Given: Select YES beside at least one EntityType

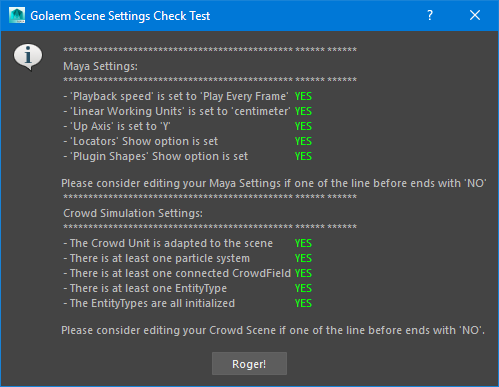Looking at the screenshot, I should (x=303, y=288).
